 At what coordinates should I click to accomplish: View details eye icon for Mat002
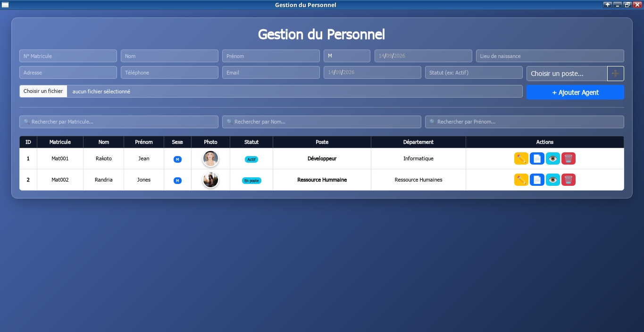point(552,180)
